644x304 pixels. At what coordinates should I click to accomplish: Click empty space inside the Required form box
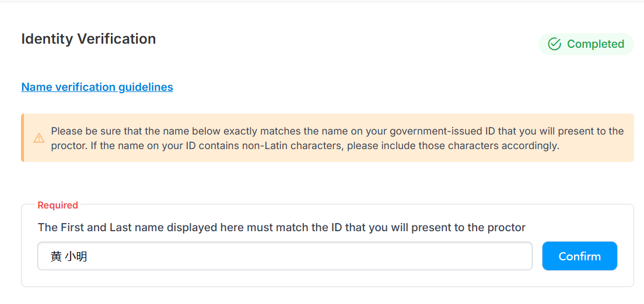click(x=327, y=279)
